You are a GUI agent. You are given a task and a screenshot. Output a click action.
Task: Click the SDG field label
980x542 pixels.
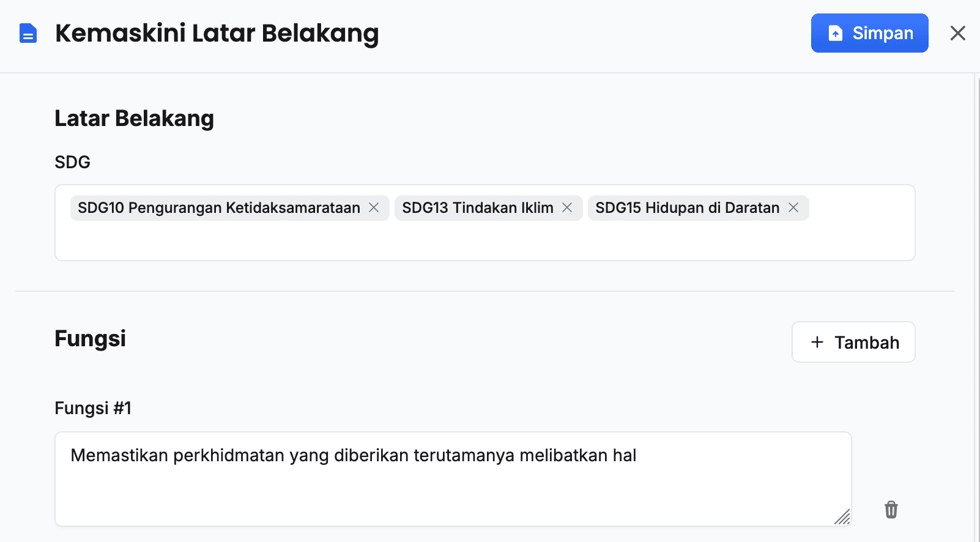coord(72,162)
